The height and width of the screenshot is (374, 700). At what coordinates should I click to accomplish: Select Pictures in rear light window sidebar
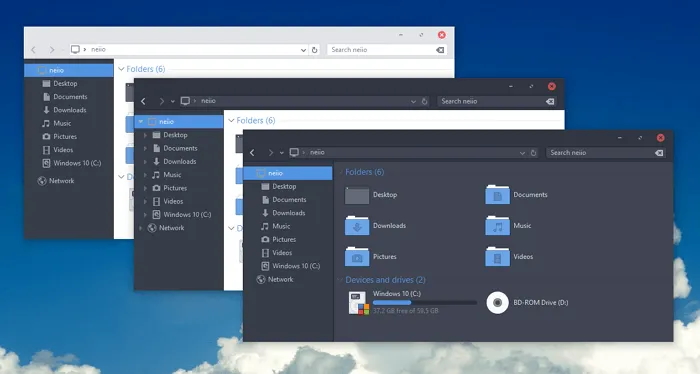click(x=59, y=137)
